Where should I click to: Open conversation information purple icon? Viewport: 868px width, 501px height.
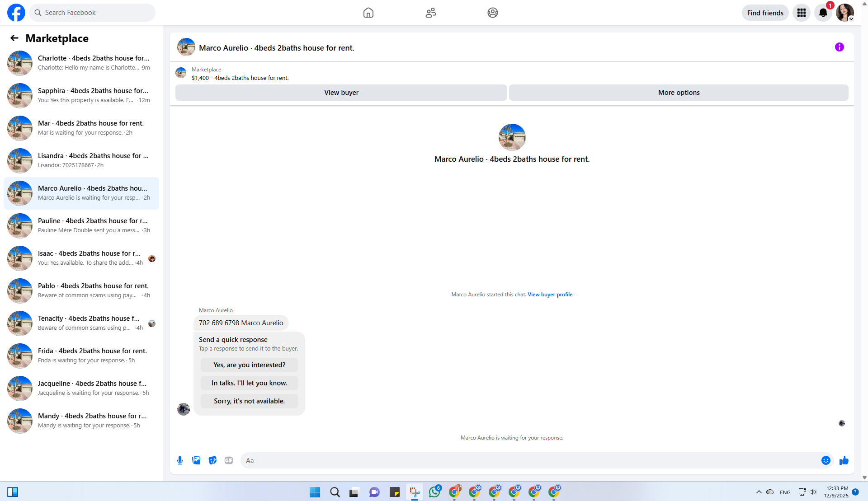(x=840, y=47)
